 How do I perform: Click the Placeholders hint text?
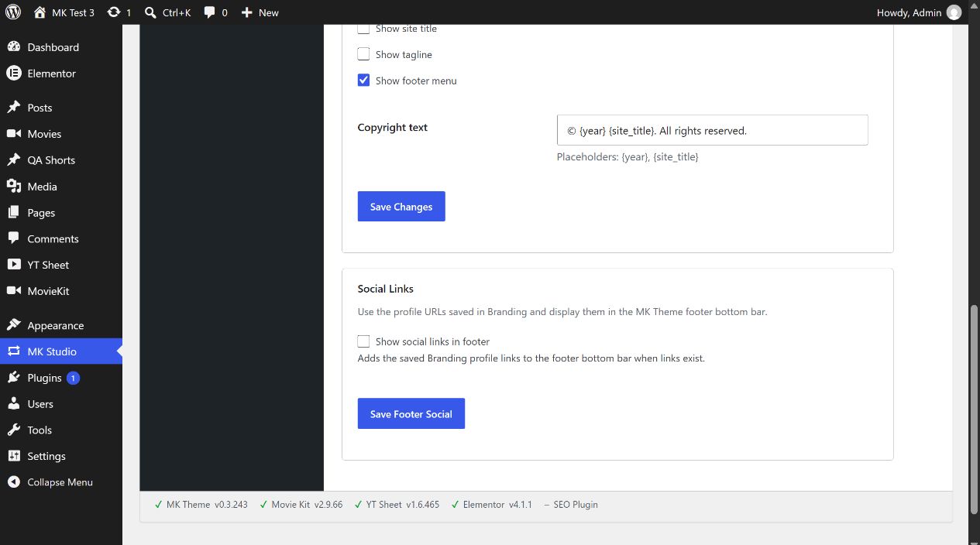point(628,156)
